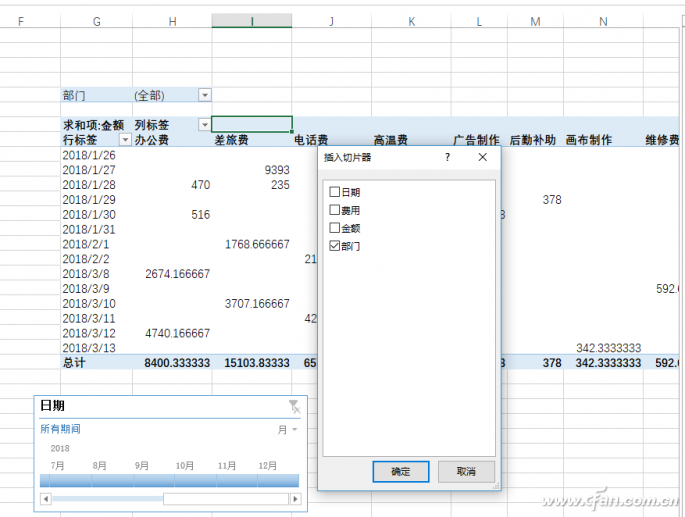Viewport: 685px width, 517px height.
Task: Click the 2018/1/26 row label
Action: click(x=89, y=155)
